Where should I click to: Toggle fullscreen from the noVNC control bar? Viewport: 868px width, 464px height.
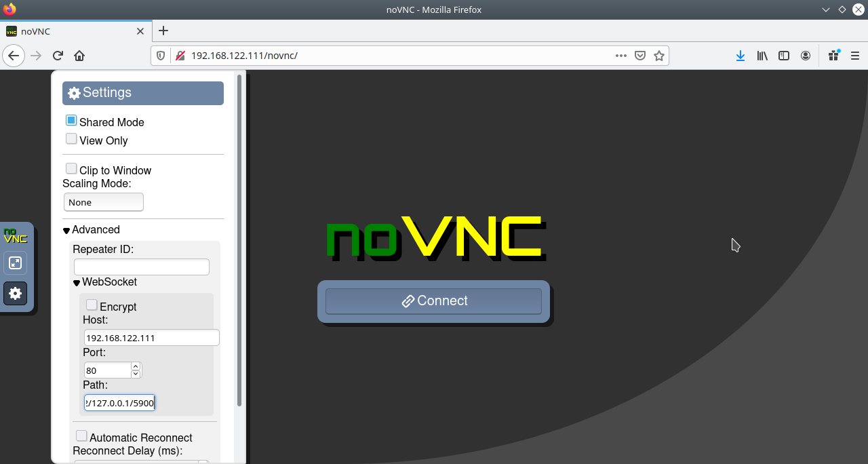pos(15,263)
